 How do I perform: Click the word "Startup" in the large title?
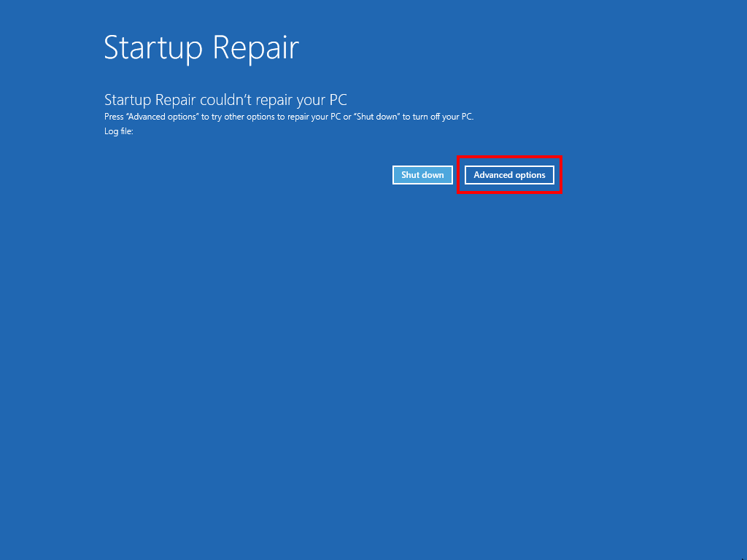[153, 48]
